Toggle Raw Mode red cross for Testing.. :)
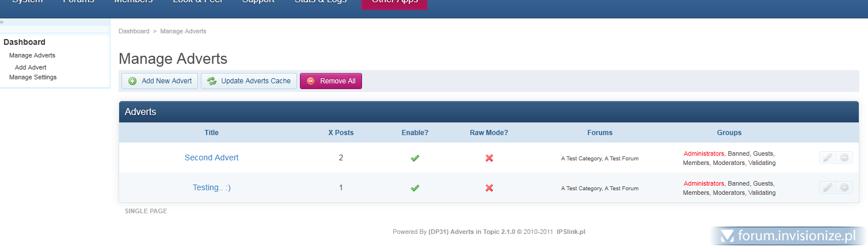The height and width of the screenshot is (246, 868). pyautogui.click(x=489, y=188)
